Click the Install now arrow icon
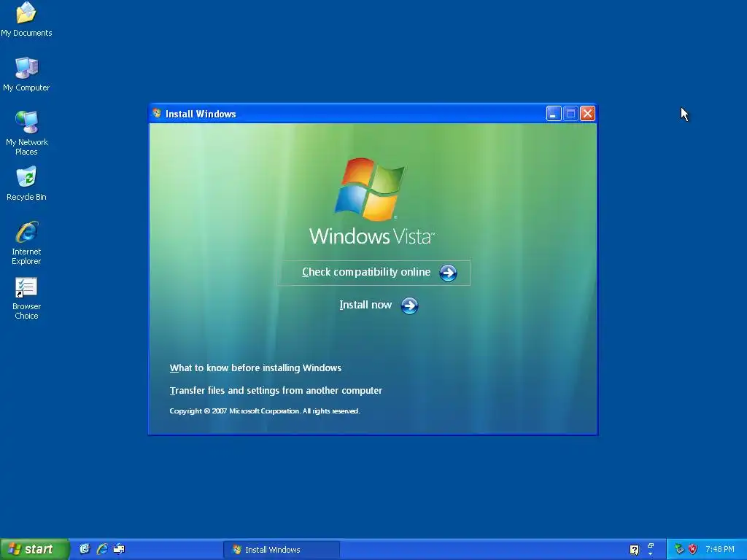747x560 pixels. (x=409, y=306)
